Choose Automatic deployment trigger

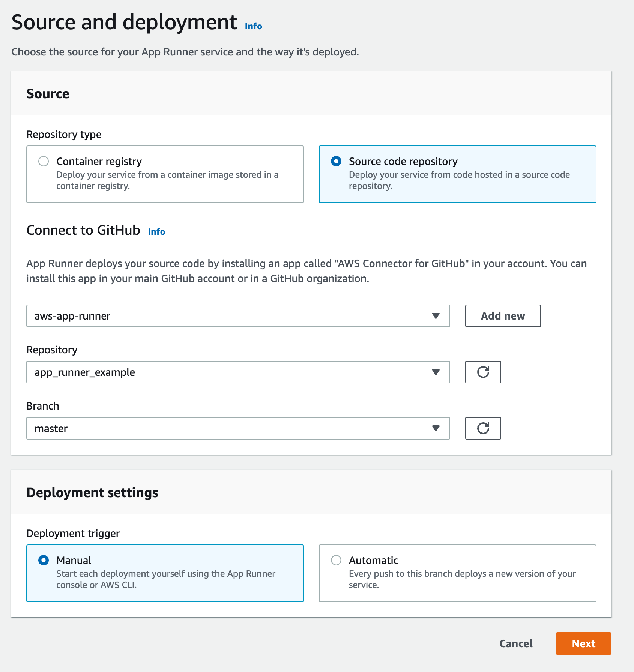336,561
